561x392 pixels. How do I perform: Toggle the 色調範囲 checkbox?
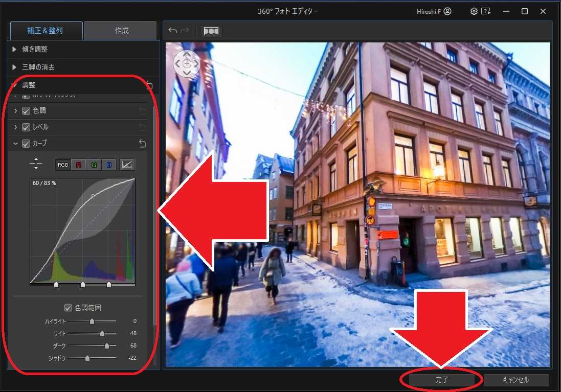(x=68, y=307)
